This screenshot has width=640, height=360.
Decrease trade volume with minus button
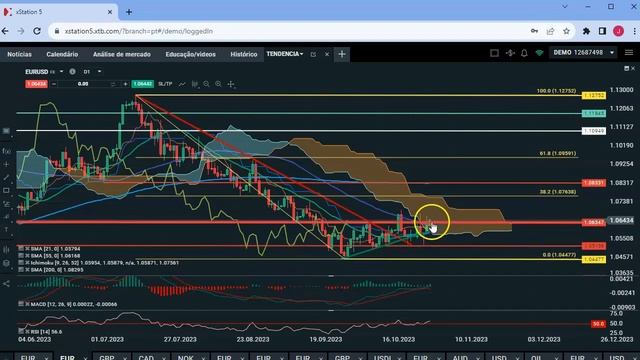click(53, 84)
